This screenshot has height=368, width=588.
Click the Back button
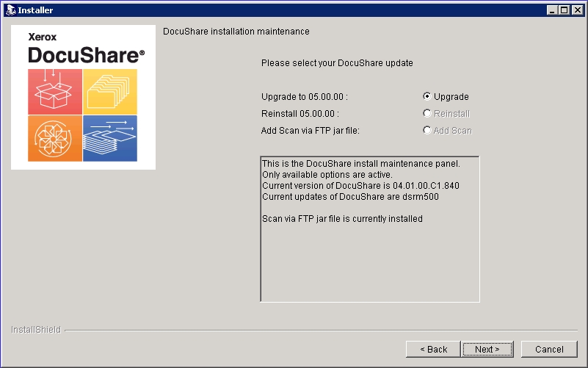point(433,349)
